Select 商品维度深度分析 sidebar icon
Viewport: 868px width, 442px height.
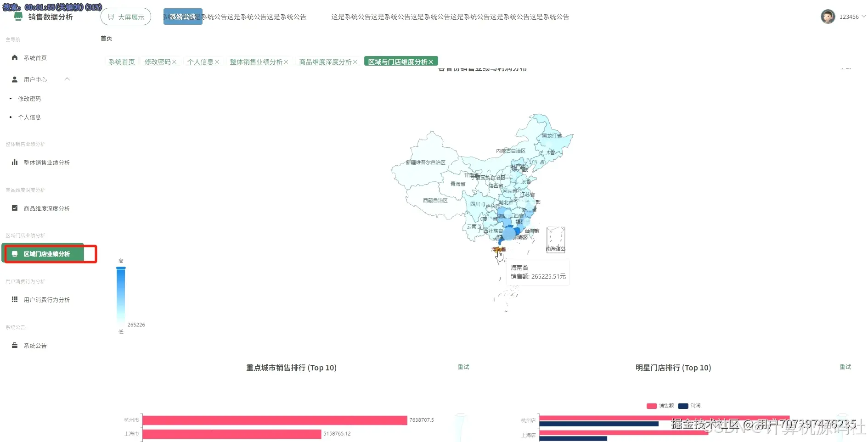(14, 208)
